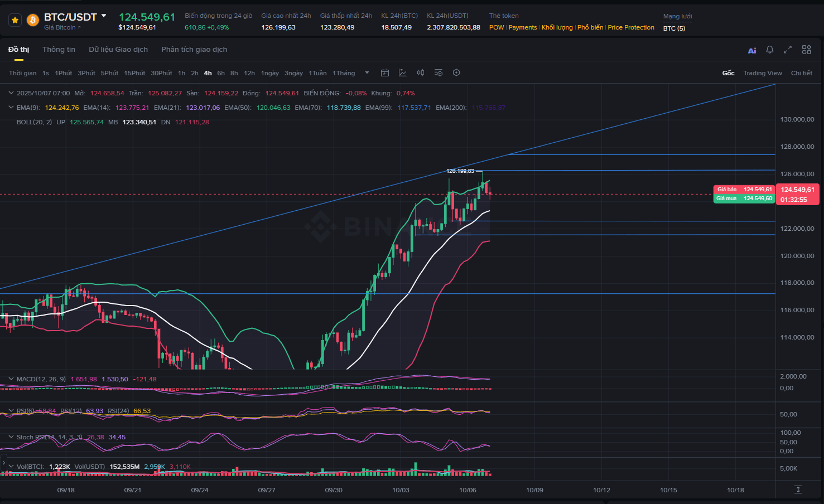Click the Khối lượng token tag
Viewport: 824px width, 504px height.
tap(557, 27)
